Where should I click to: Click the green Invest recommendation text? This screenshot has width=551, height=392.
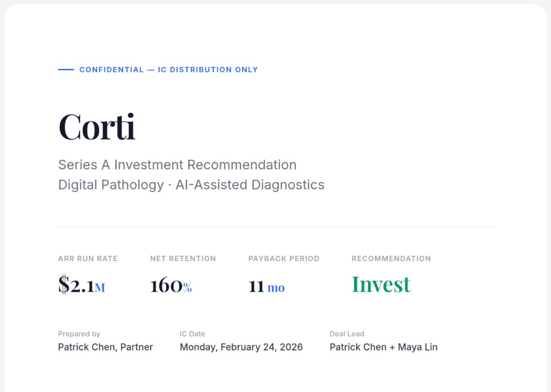click(381, 284)
